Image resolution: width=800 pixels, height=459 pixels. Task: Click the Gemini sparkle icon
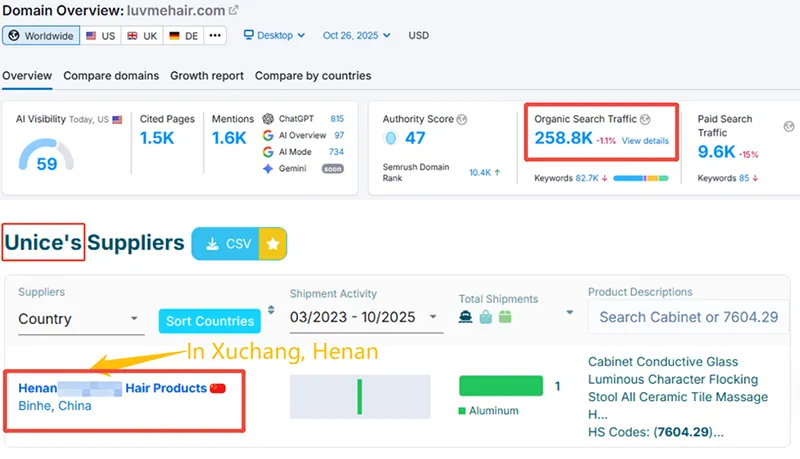click(x=268, y=169)
